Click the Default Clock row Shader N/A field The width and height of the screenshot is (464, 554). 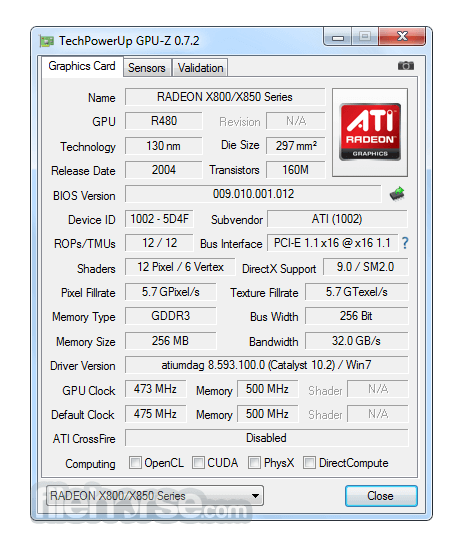378,413
